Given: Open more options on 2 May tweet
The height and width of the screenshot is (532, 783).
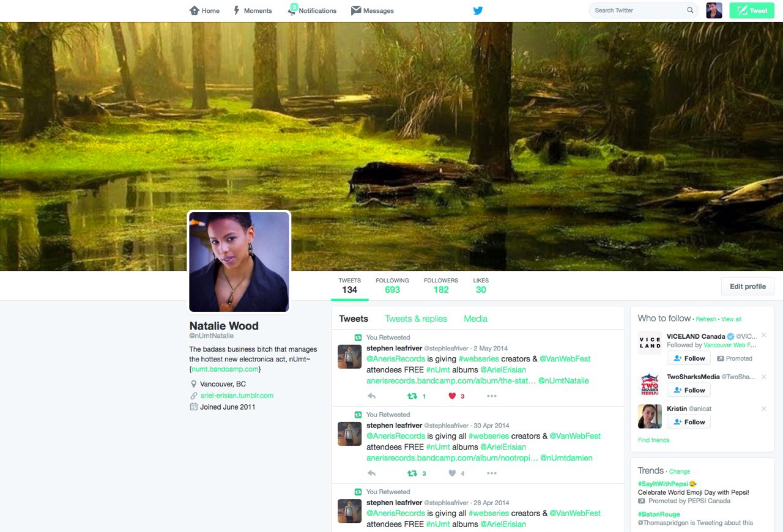Looking at the screenshot, I should click(x=491, y=396).
